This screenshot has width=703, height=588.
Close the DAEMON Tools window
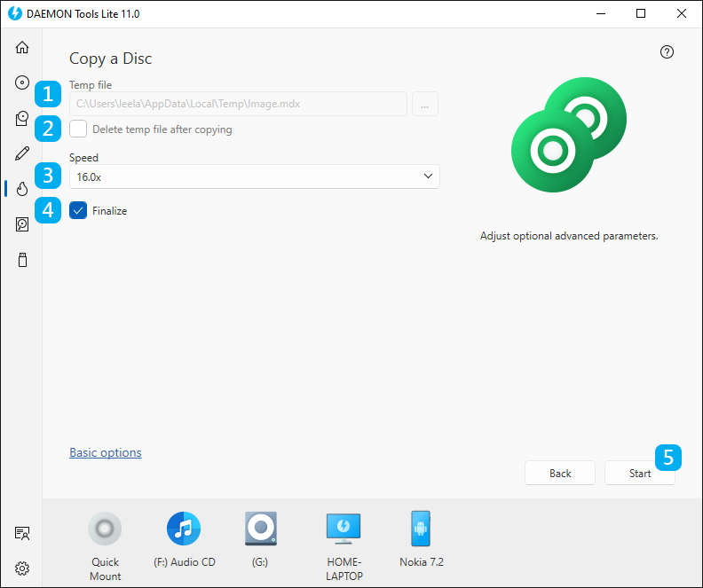(x=681, y=13)
